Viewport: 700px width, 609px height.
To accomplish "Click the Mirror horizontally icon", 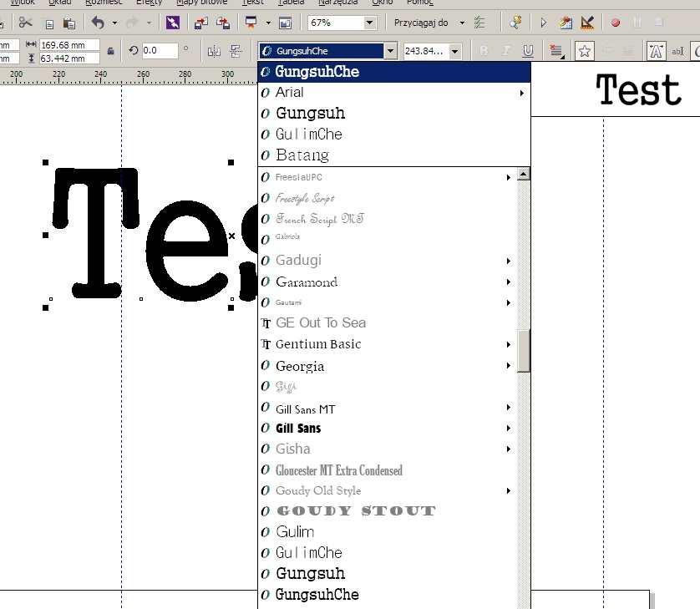I will point(214,51).
